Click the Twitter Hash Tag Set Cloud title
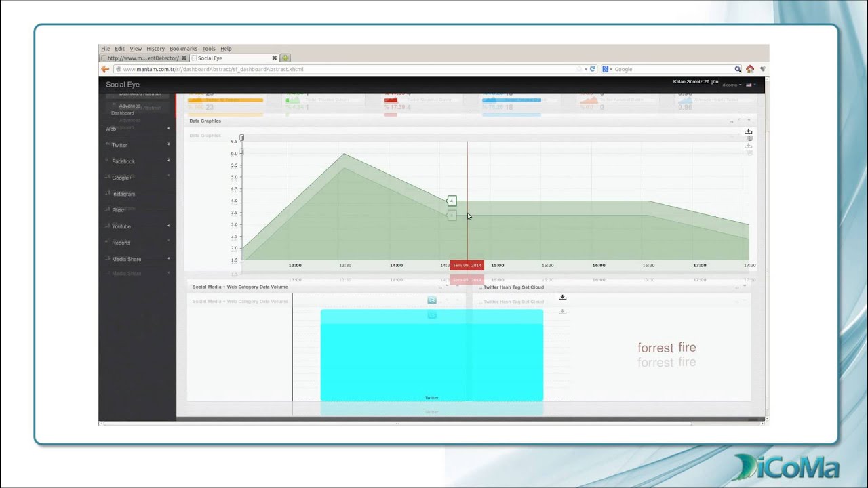868x488 pixels. [x=513, y=287]
